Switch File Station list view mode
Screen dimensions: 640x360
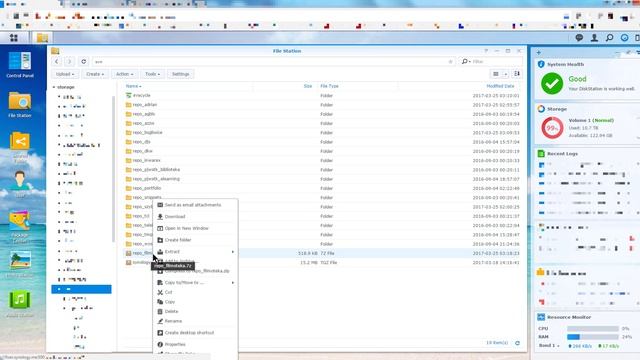[496, 74]
